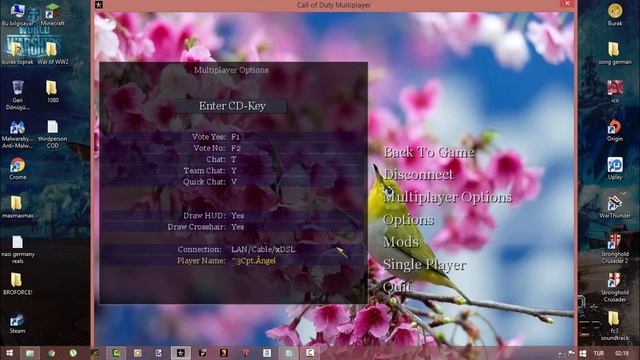
Task: Launch Steam from the desktop
Action: coord(17,322)
